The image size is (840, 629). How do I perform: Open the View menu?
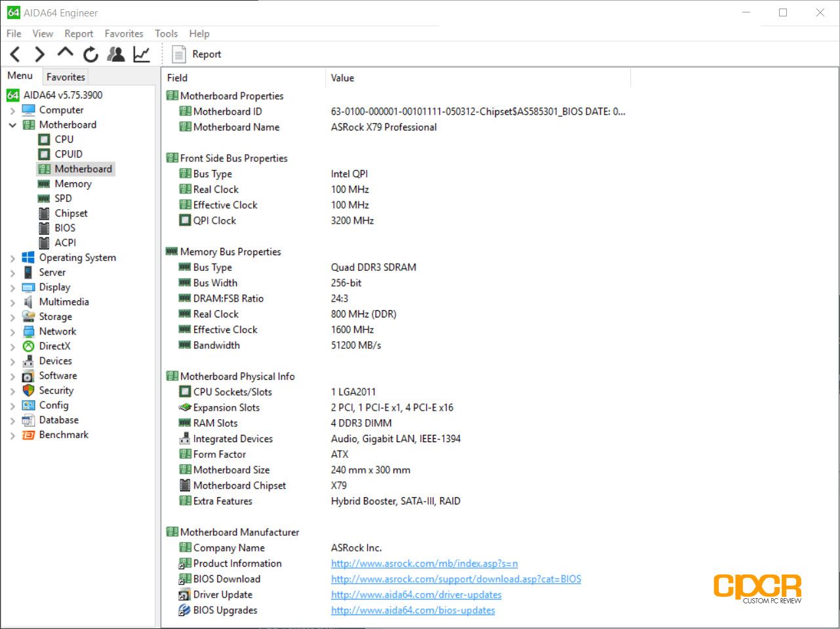(x=43, y=33)
